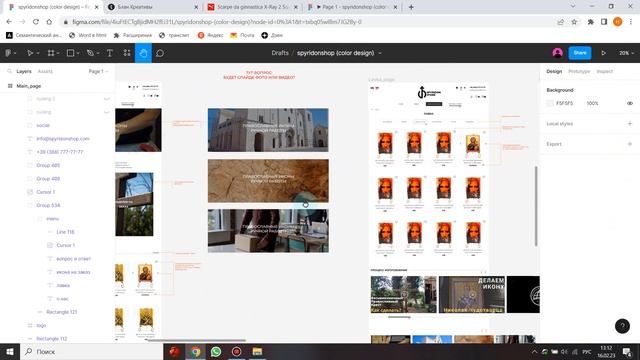Image resolution: width=640 pixels, height=360 pixels.
Task: Bookmark this page with star icon
Action: click(574, 22)
